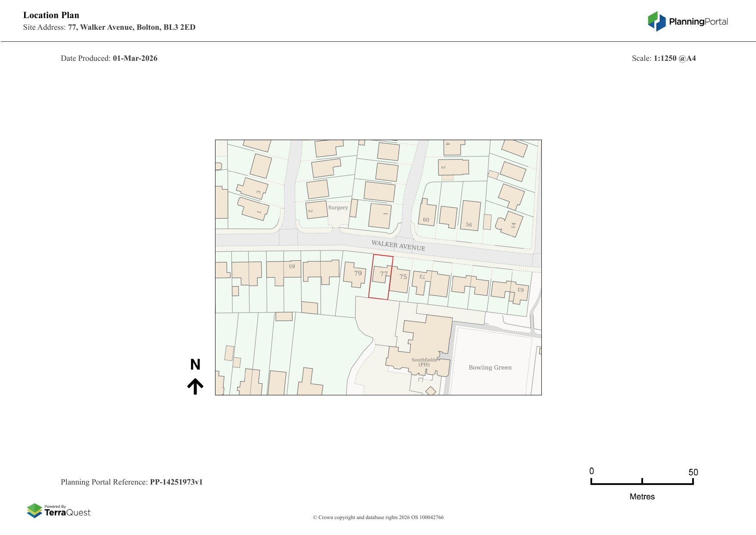
Task: Click the scale bar line
Action: [642, 484]
